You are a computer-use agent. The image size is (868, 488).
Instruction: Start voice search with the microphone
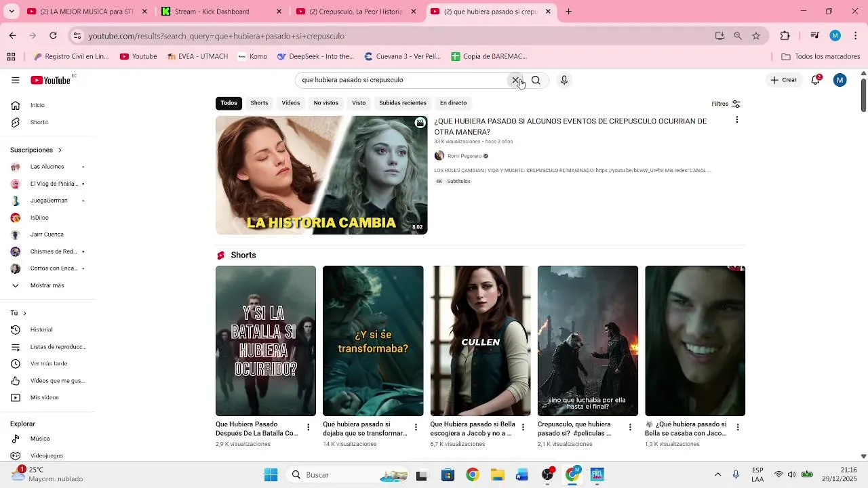pos(564,80)
